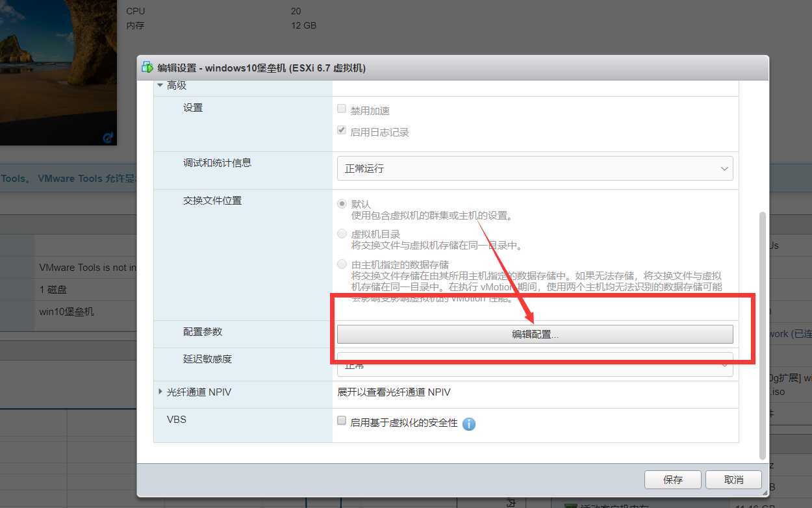
Task: Click the 交换文件位置 label
Action: (212, 200)
